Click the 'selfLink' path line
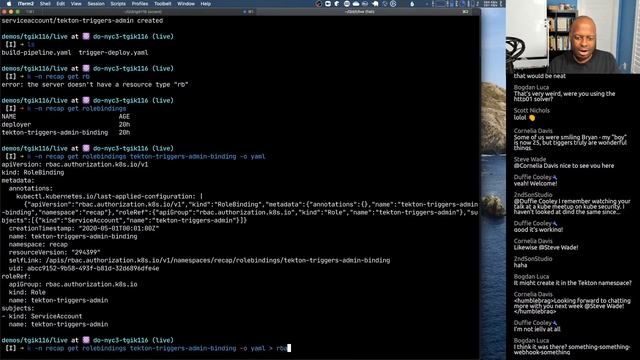 pos(199,260)
